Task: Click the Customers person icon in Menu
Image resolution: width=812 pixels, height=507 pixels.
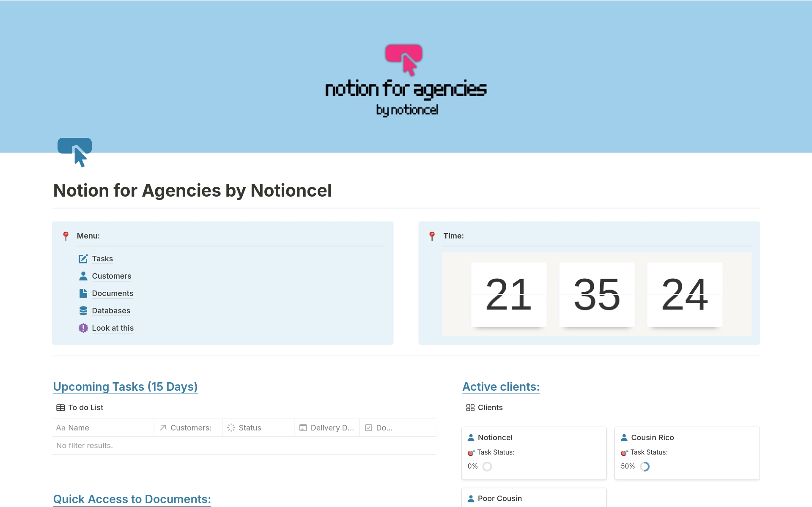Action: click(x=83, y=276)
